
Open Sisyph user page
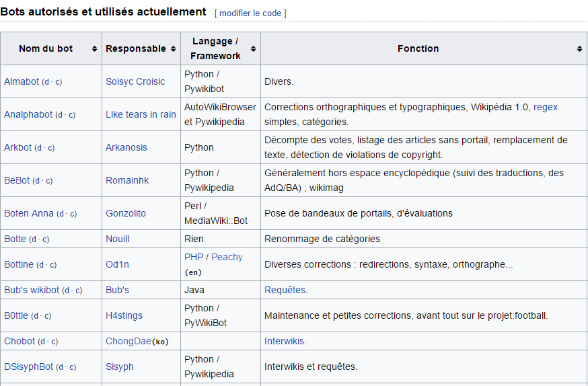coord(120,366)
